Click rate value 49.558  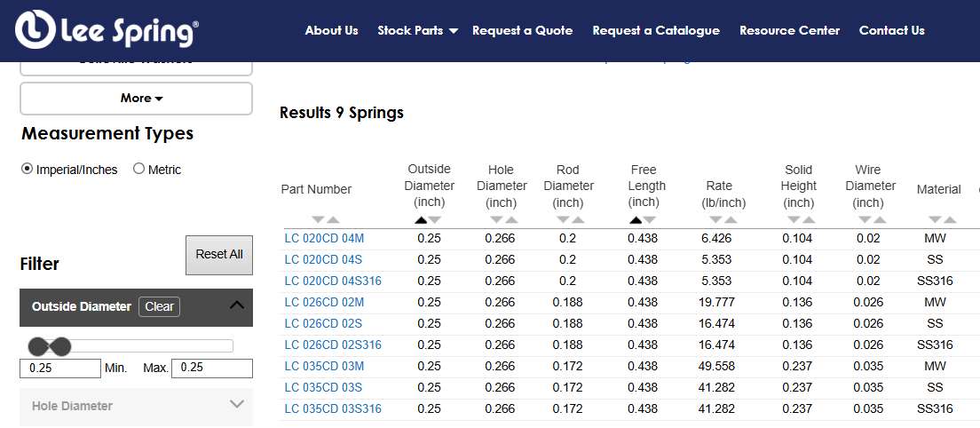point(716,366)
